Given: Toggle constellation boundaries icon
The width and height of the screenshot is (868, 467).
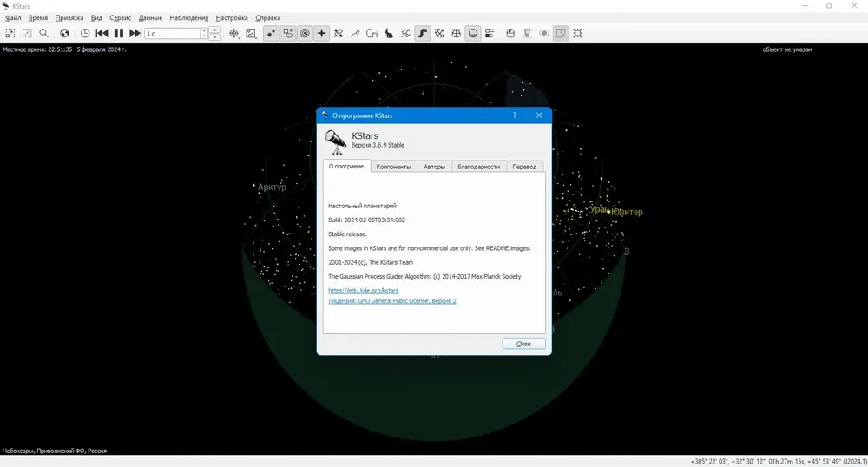Looking at the screenshot, I should (405, 33).
